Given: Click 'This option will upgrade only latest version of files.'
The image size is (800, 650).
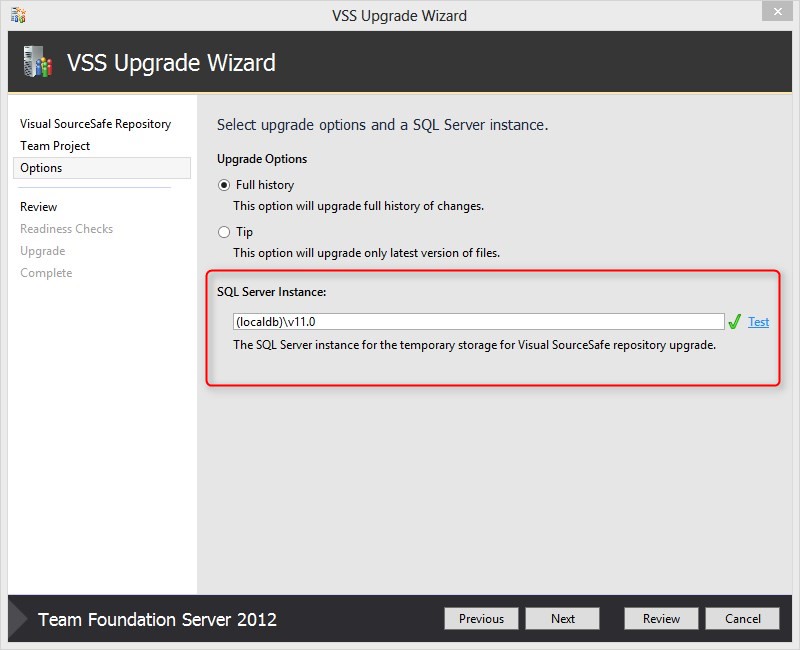Looking at the screenshot, I should point(366,253).
